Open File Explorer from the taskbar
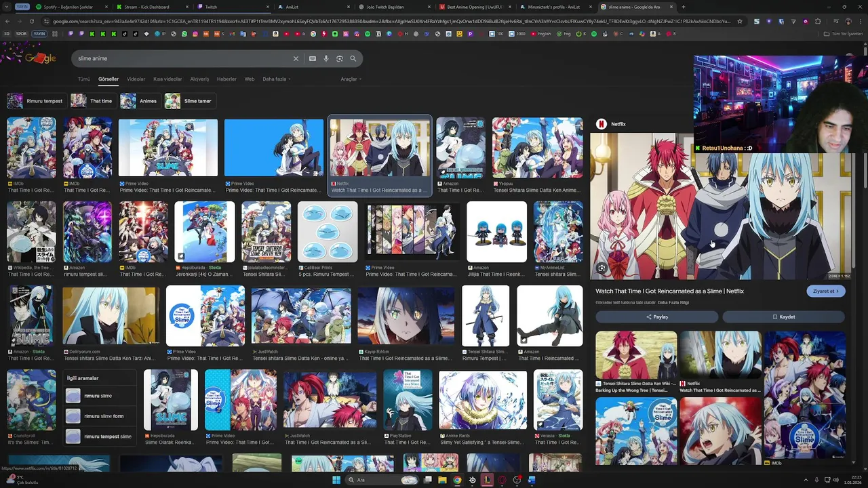This screenshot has height=488, width=868. tap(442, 480)
